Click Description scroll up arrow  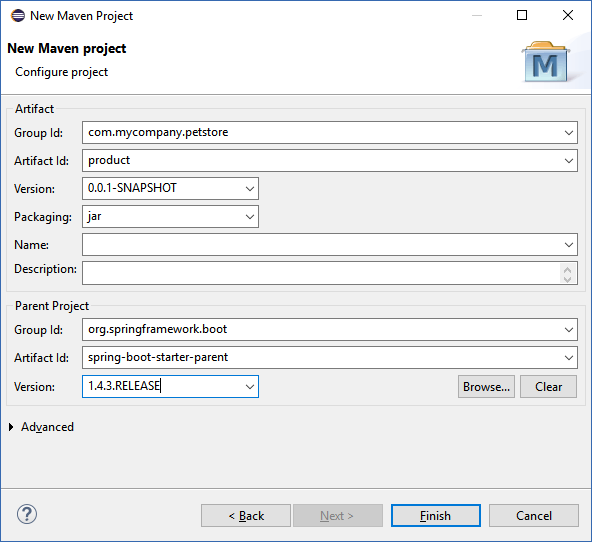(x=567, y=269)
